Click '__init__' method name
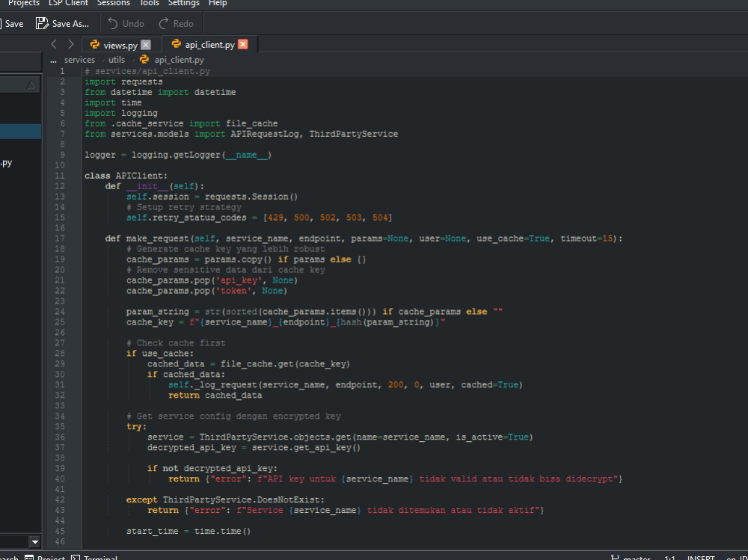748x560 pixels. [147, 186]
